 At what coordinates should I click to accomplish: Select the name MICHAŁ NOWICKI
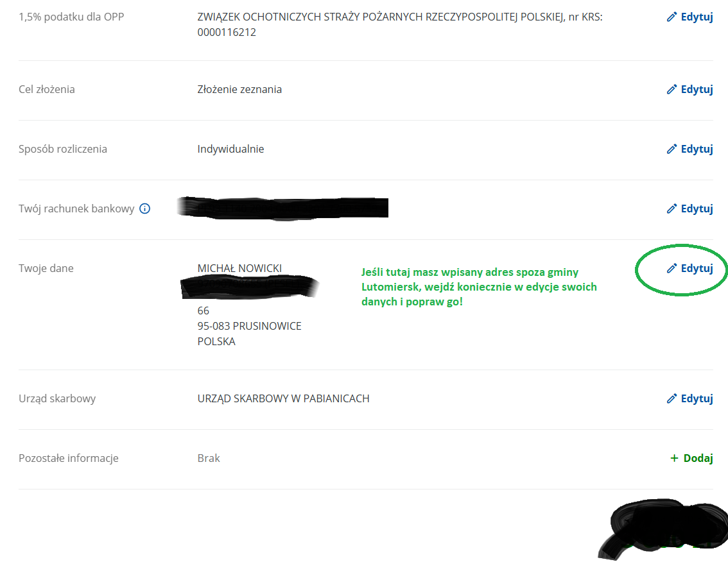[x=239, y=268]
